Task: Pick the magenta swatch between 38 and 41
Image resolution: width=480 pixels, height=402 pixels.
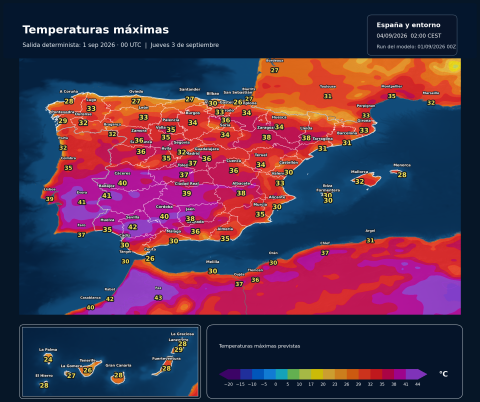Action: [x=400, y=374]
